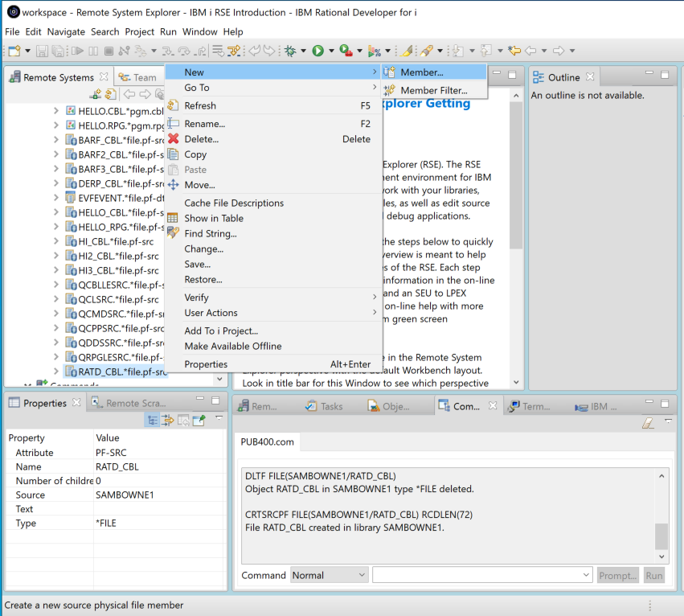Viewport: 684px width, 616px height.
Task: Click the New wizard toolbar icon
Action: tap(14, 51)
